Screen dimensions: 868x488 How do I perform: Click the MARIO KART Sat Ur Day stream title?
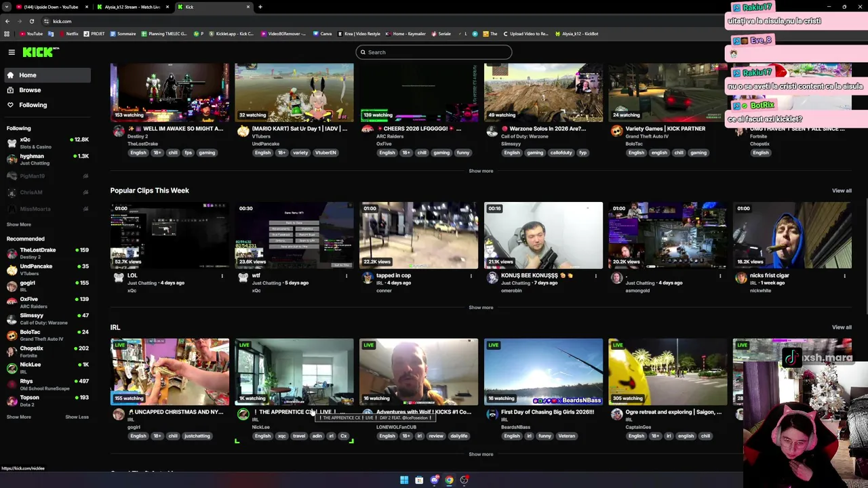[x=299, y=128]
